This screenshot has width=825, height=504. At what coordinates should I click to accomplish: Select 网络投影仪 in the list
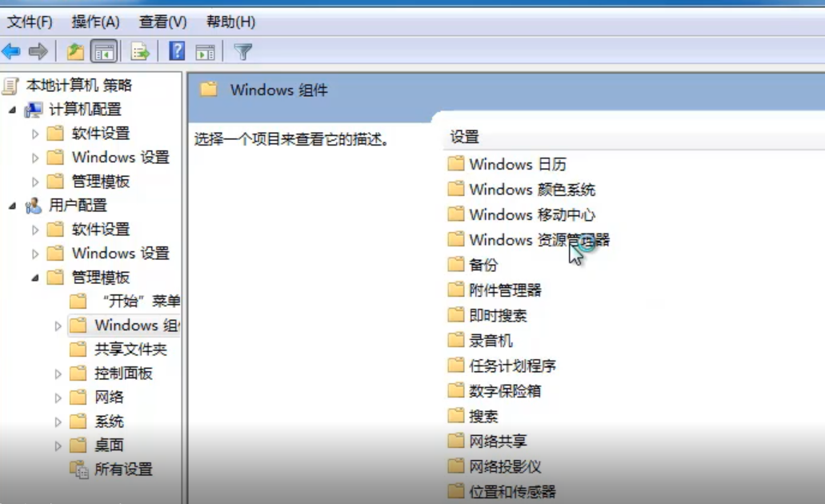tap(505, 466)
